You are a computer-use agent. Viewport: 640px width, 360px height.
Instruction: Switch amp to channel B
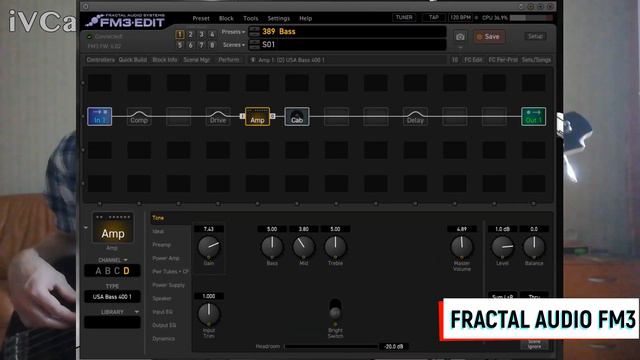point(108,271)
